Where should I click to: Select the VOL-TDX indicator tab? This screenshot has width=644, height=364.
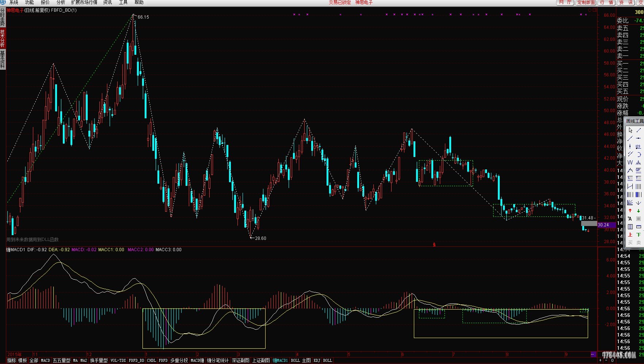point(118,360)
